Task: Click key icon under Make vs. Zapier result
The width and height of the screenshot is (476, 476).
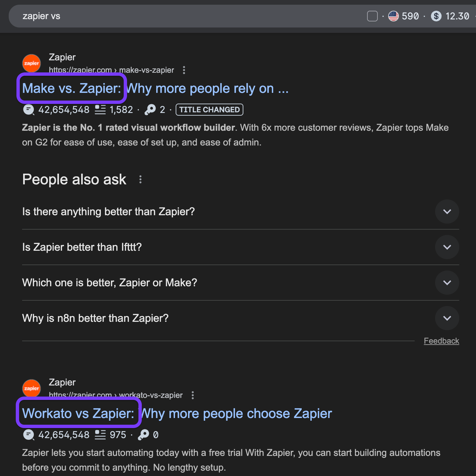Action: (150, 110)
